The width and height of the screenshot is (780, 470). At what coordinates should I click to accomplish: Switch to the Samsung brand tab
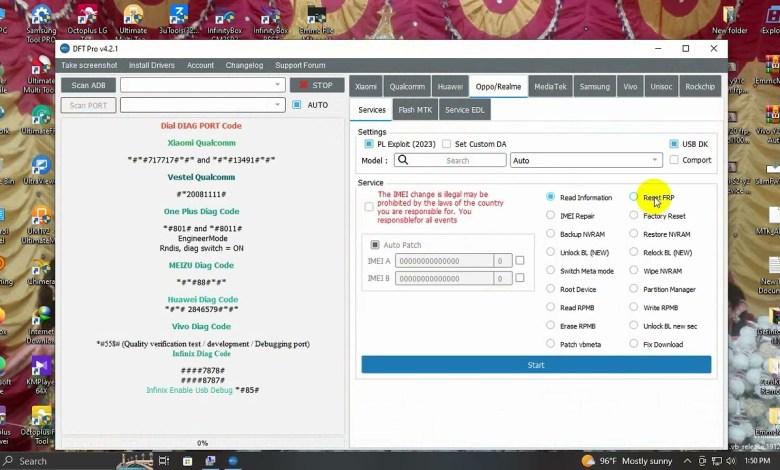tap(594, 87)
